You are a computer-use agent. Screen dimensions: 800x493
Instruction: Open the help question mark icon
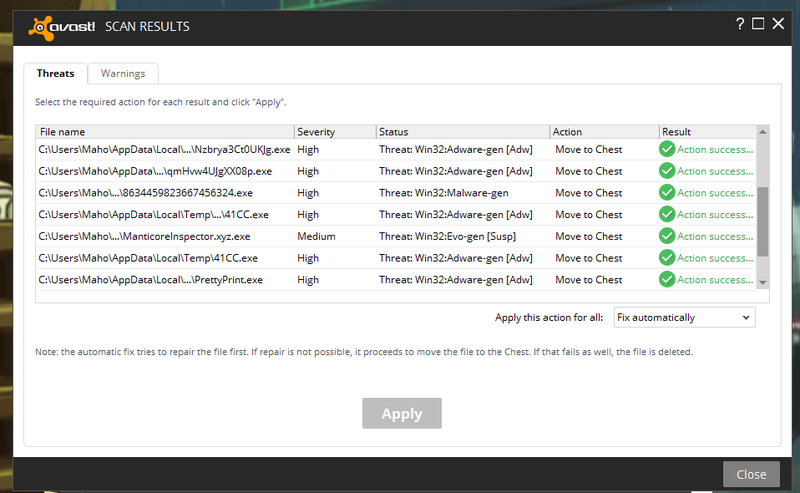[740, 24]
